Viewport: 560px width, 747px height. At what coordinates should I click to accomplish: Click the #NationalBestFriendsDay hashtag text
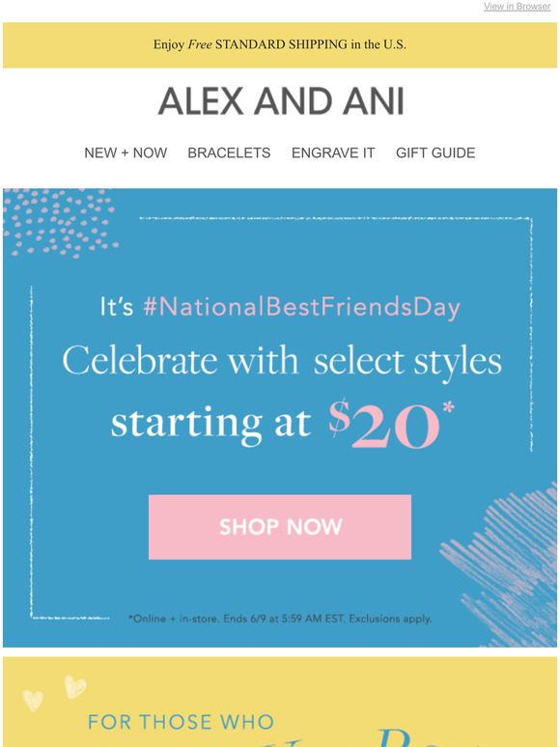[301, 307]
